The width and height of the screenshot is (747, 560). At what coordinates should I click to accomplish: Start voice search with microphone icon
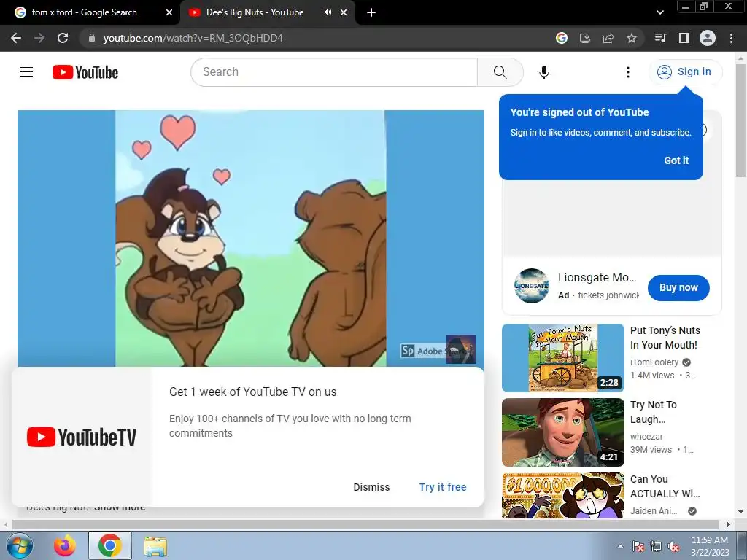click(543, 72)
